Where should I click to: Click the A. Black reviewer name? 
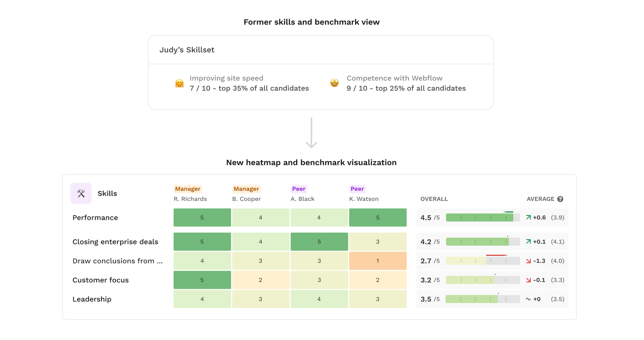click(303, 199)
